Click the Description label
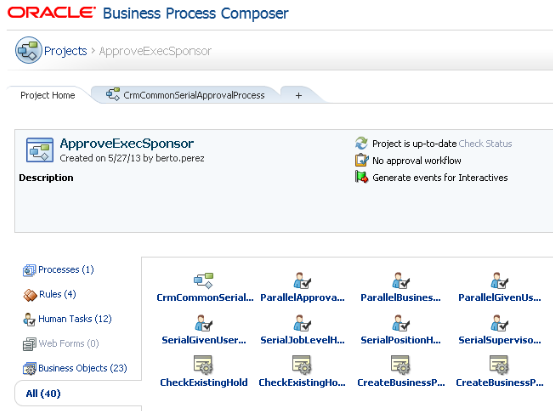The image size is (555, 413). click(46, 178)
